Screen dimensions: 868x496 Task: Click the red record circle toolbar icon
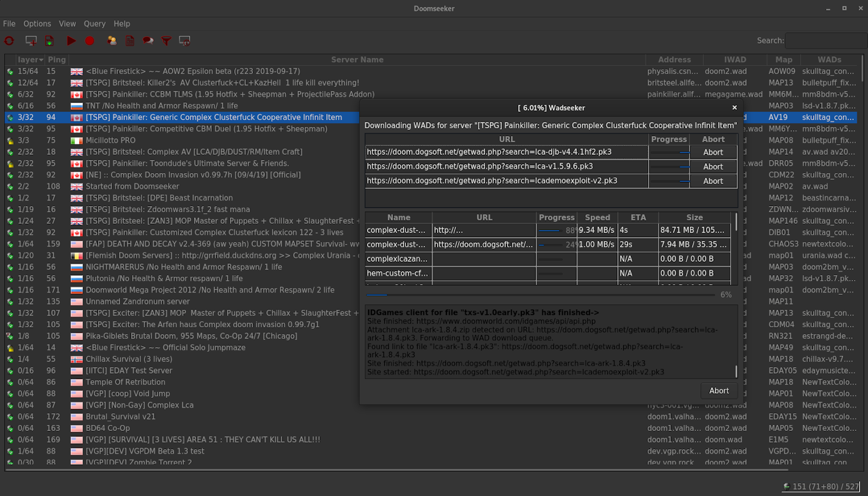90,41
